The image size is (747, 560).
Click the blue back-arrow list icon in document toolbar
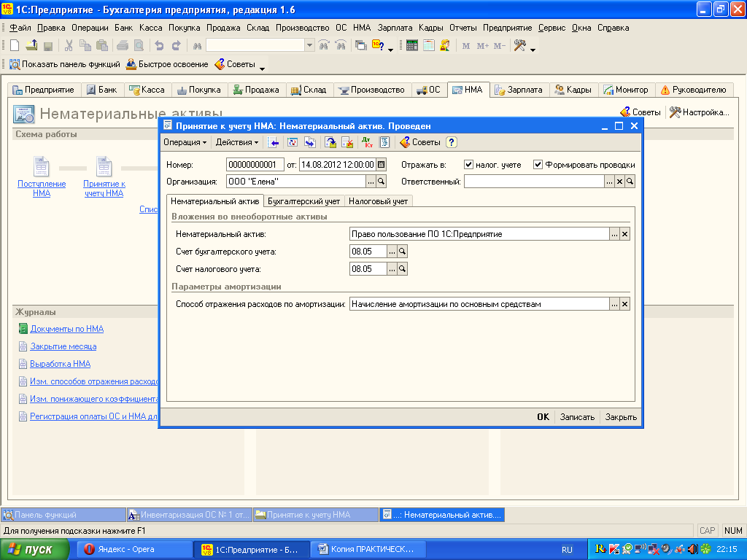click(x=273, y=142)
